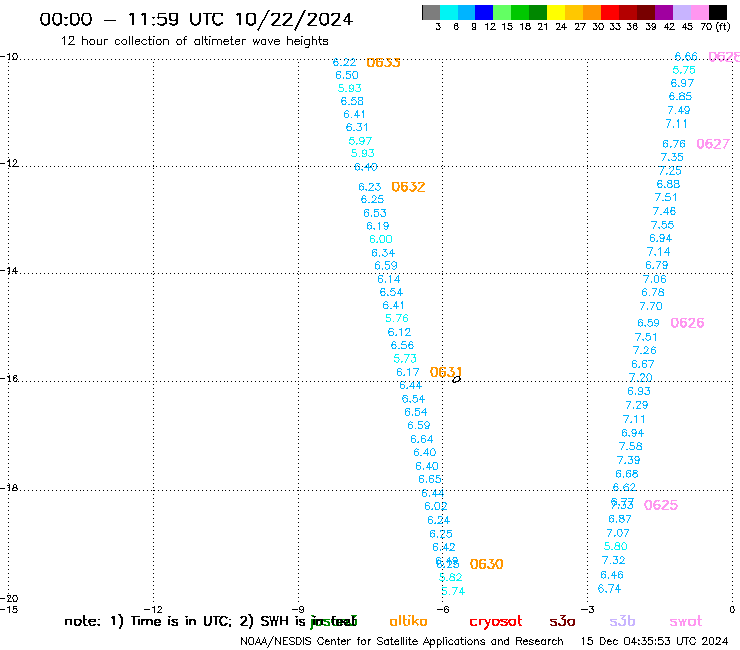Click the NOAA/NESDIS credit line
740x650 pixels.
402,641
